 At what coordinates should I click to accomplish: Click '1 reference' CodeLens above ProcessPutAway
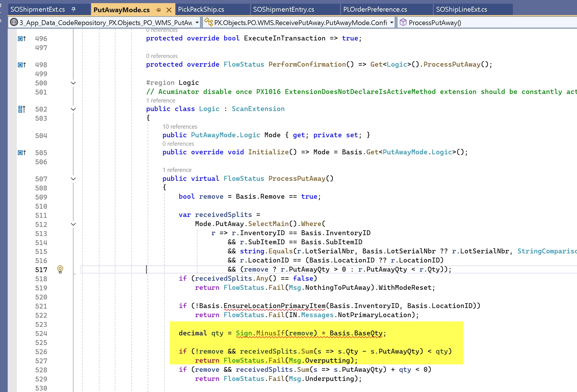pos(177,170)
